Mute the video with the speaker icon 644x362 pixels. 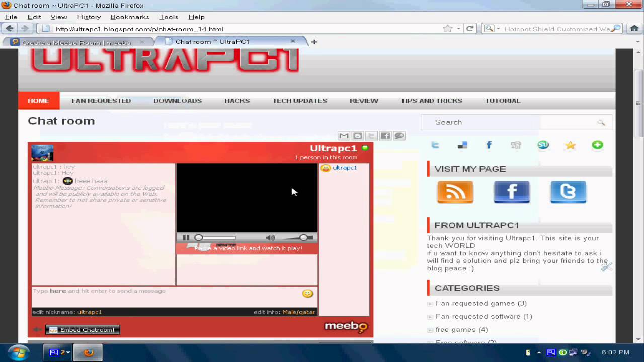[270, 238]
